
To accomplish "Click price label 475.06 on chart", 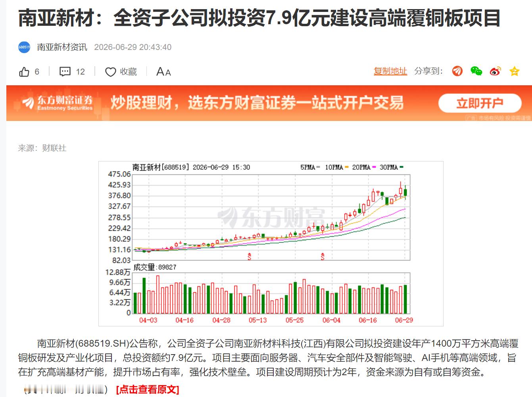I will tap(119, 174).
